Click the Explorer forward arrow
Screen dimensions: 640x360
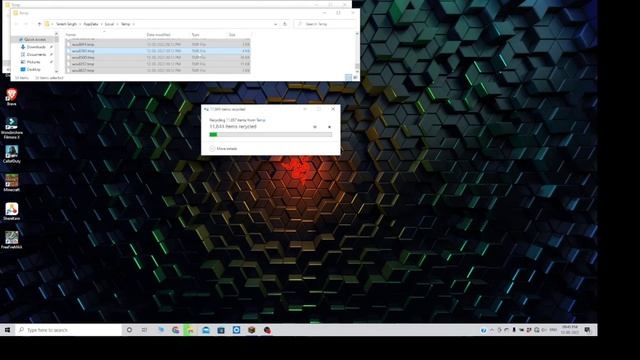pos(26,24)
